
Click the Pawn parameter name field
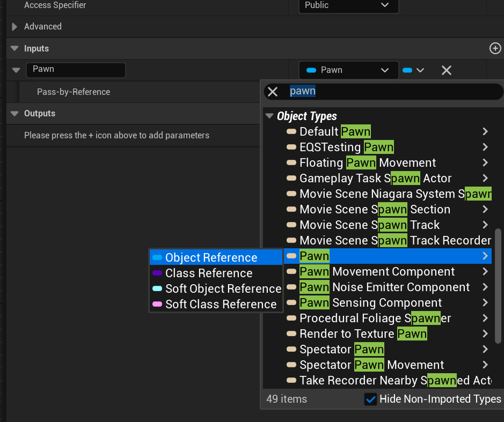click(75, 70)
